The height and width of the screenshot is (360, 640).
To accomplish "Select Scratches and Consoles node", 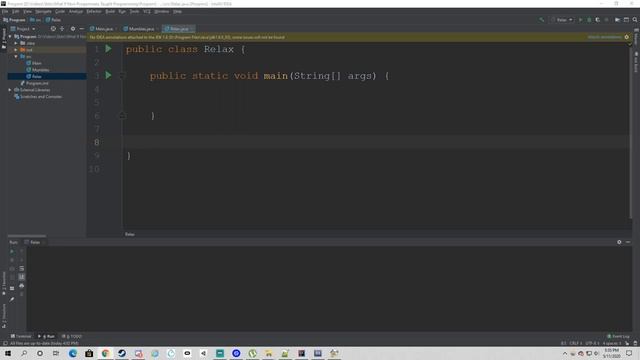I will click(x=38, y=97).
